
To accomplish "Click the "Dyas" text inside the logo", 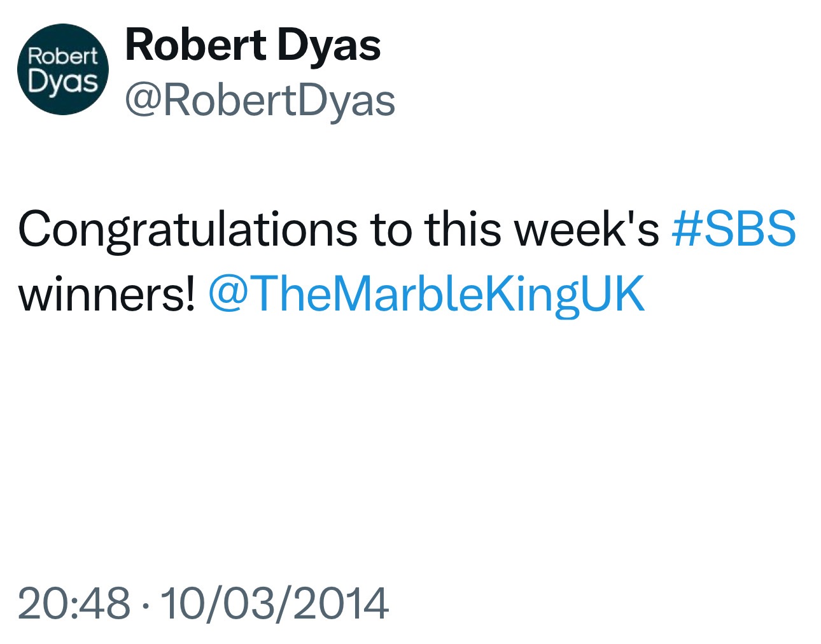I will click(63, 82).
